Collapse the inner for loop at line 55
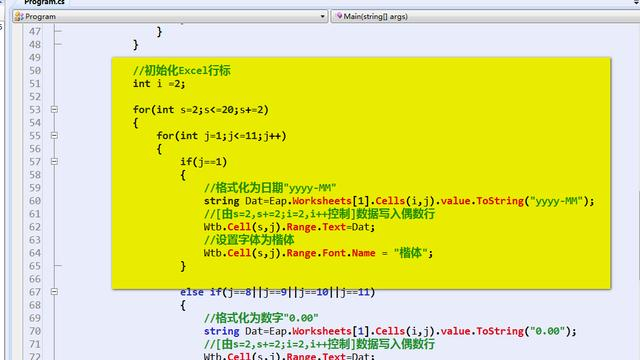This screenshot has width=640, height=360. click(54, 136)
